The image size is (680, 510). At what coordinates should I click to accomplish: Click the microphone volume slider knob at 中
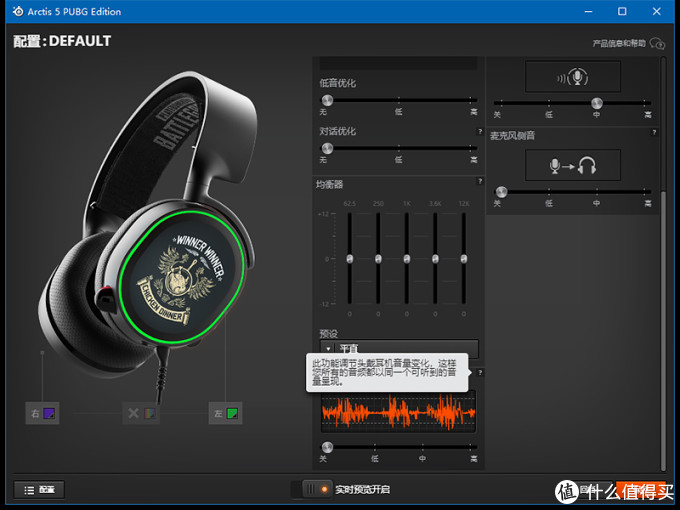[597, 103]
